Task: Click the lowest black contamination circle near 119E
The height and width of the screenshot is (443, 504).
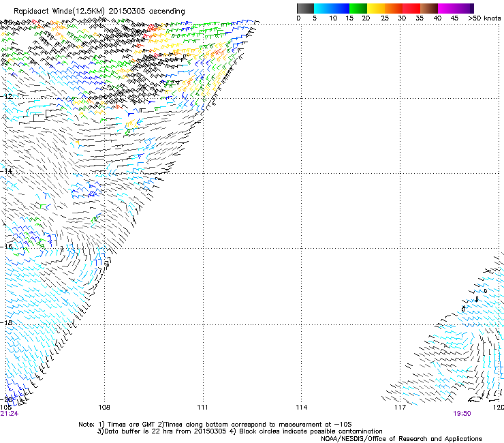Action: (x=463, y=309)
